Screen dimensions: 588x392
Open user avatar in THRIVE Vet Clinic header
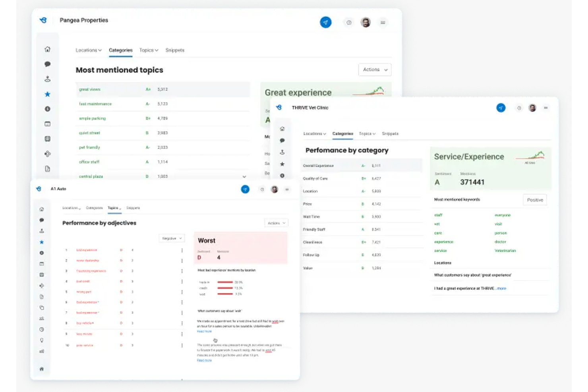coord(532,108)
